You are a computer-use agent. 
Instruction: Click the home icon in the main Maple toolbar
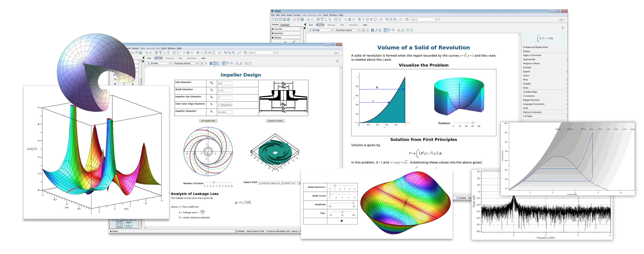click(350, 19)
